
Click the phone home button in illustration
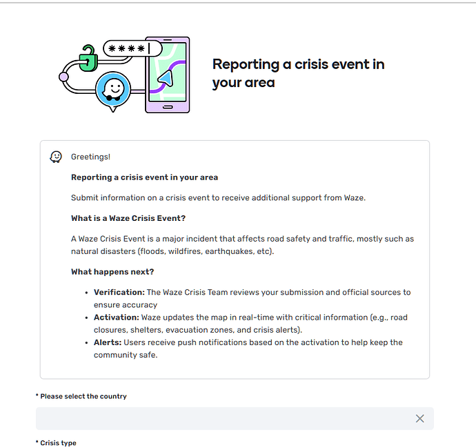[x=168, y=107]
